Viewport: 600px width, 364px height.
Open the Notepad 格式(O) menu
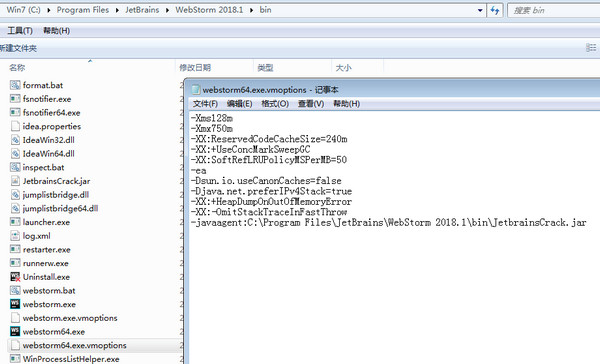click(x=275, y=104)
